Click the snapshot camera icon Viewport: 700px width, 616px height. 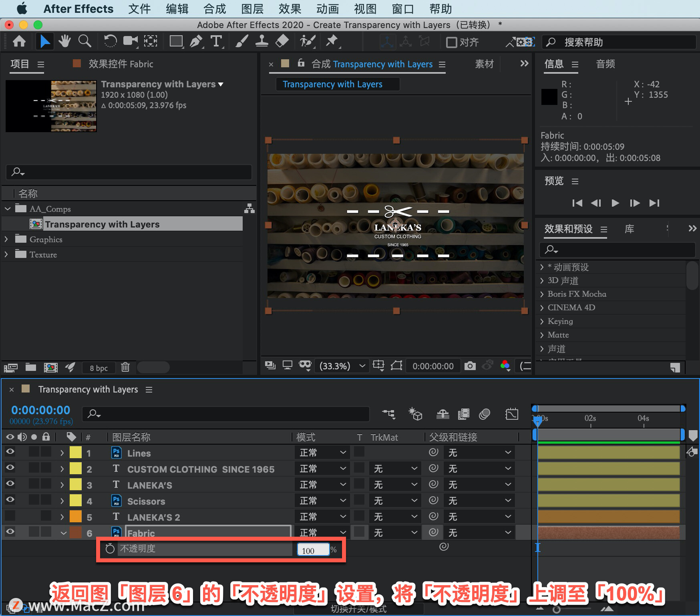[470, 366]
